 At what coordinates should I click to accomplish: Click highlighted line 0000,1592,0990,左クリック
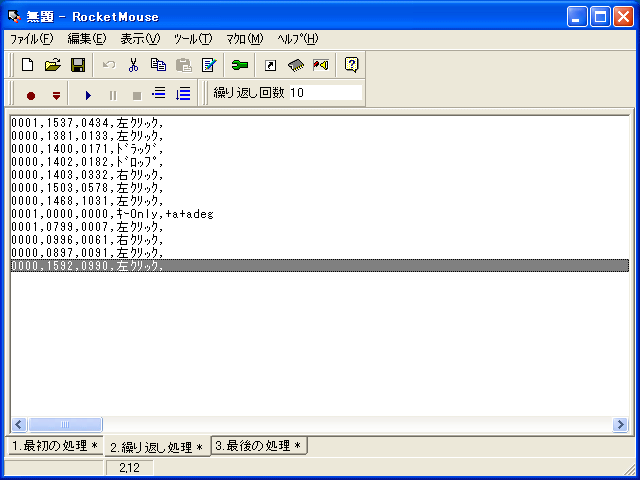tap(320, 266)
